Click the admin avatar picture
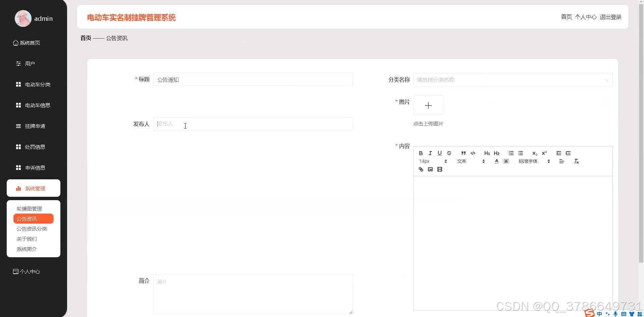Screen dimensions: 644x317 23,18
